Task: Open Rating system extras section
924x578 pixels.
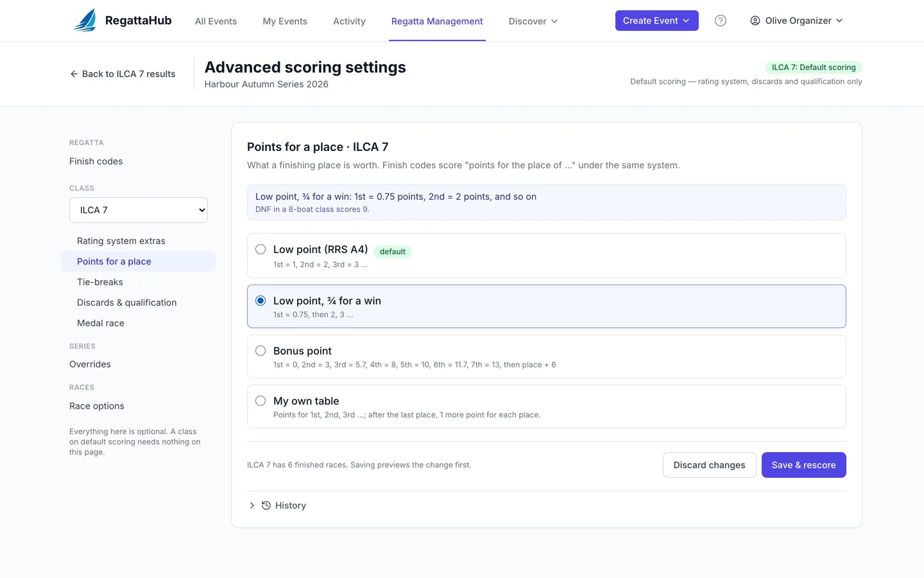Action: coord(139,241)
